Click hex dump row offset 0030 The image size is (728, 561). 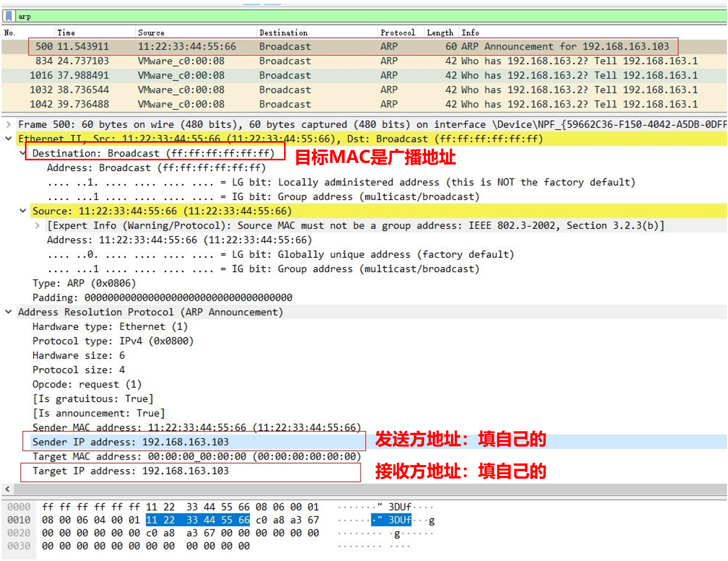(19, 546)
